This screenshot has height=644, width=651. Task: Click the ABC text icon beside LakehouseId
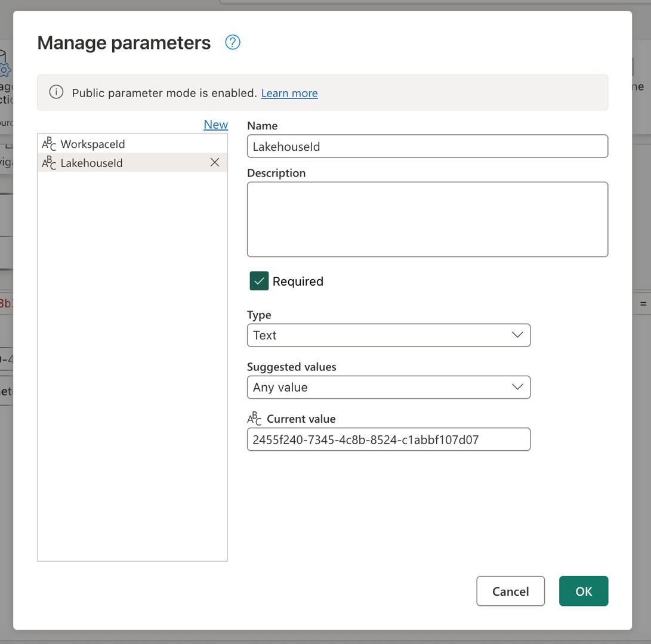point(49,162)
